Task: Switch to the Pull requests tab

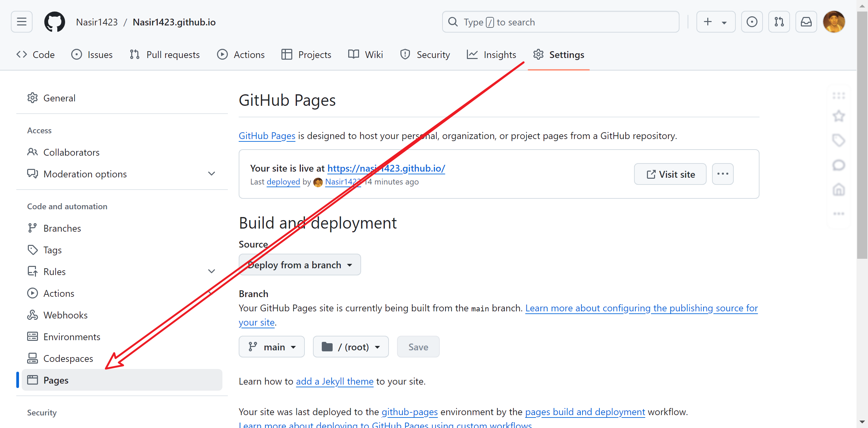Action: click(x=164, y=55)
